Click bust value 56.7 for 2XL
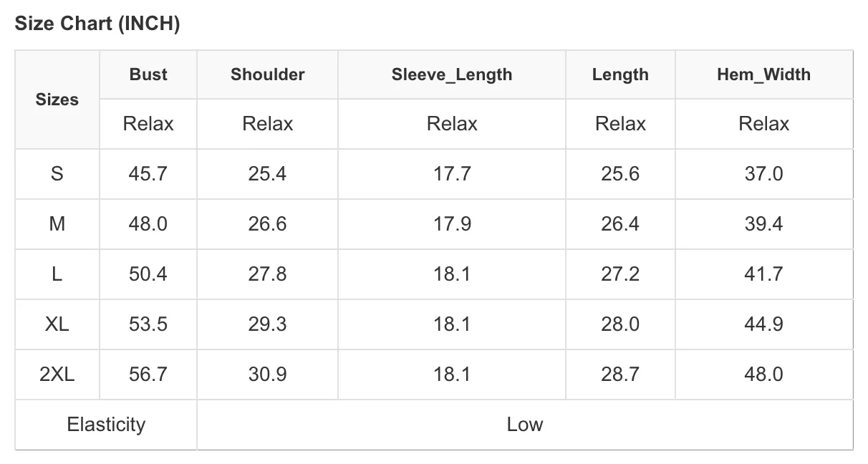Screen dimensions: 868x464 pos(148,374)
